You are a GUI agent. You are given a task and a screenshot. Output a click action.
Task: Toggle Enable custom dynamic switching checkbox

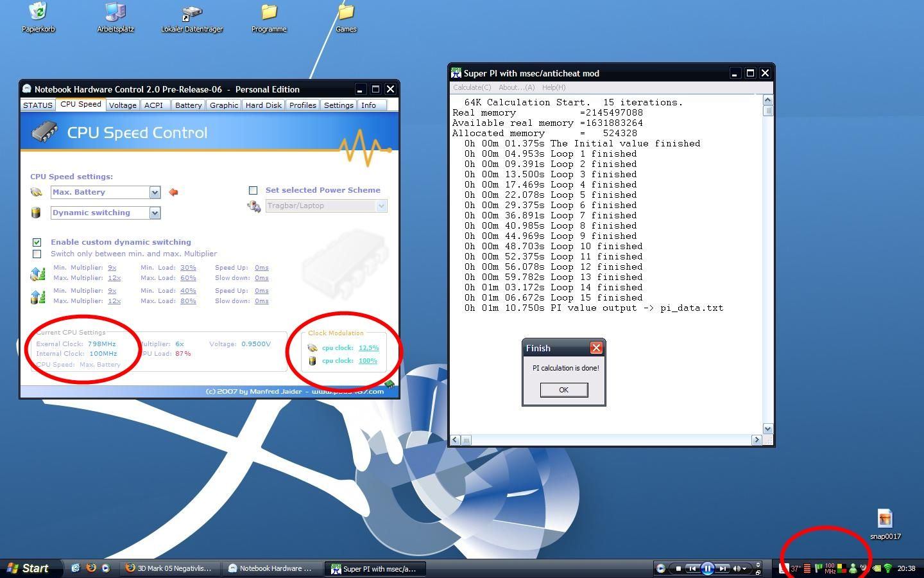(37, 242)
